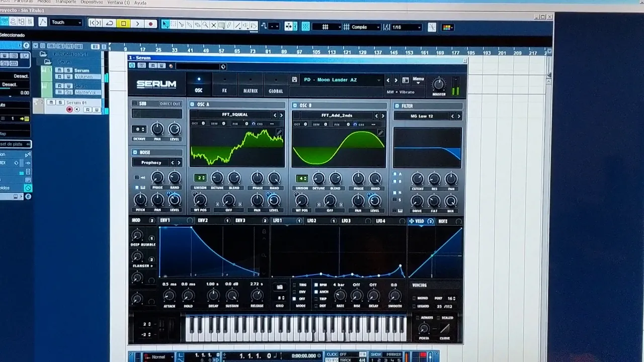Switch to Serum's GLOBAL tab
This screenshot has height=362, width=644.
[x=276, y=84]
